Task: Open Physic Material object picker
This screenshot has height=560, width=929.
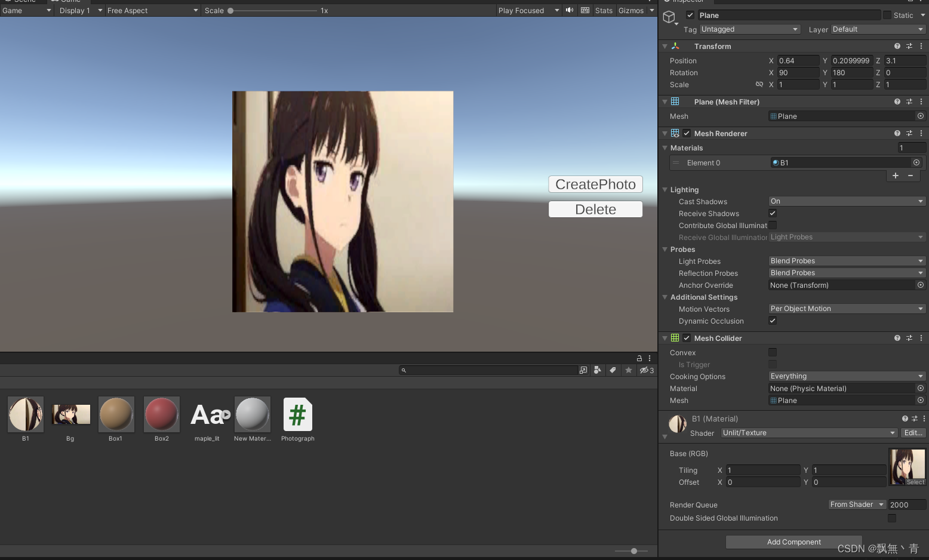Action: coord(921,388)
